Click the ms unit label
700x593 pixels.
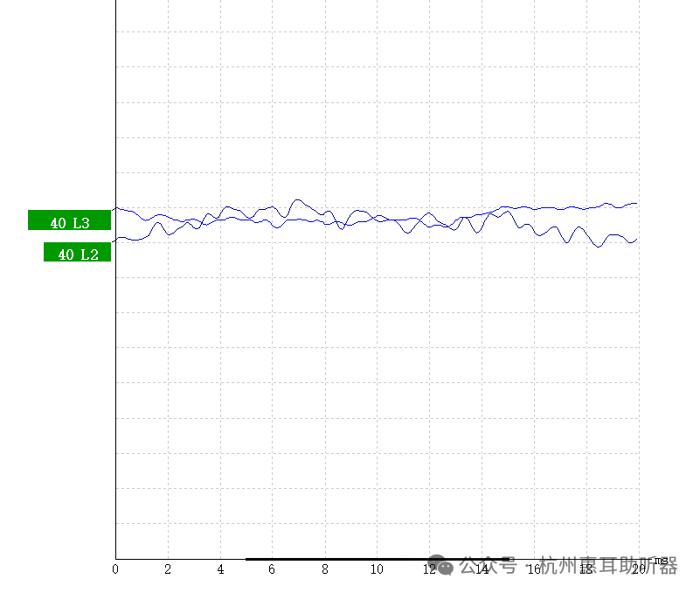coord(660,560)
